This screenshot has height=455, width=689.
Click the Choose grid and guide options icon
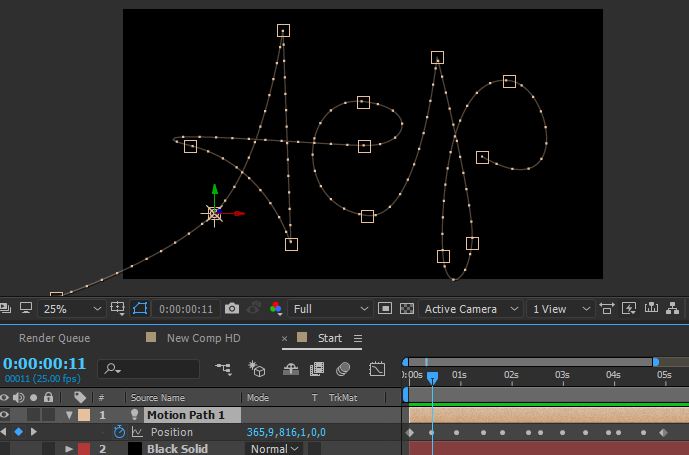click(117, 309)
